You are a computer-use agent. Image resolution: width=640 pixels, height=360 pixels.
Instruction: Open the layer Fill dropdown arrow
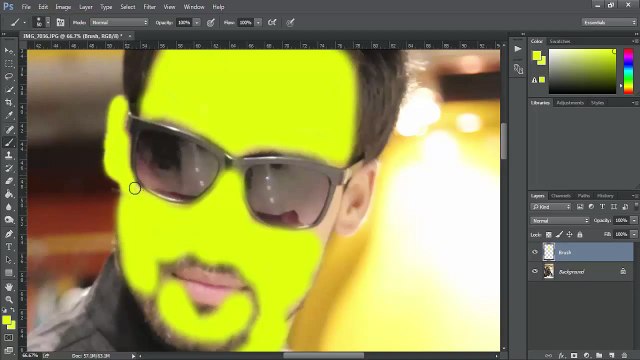coord(634,234)
